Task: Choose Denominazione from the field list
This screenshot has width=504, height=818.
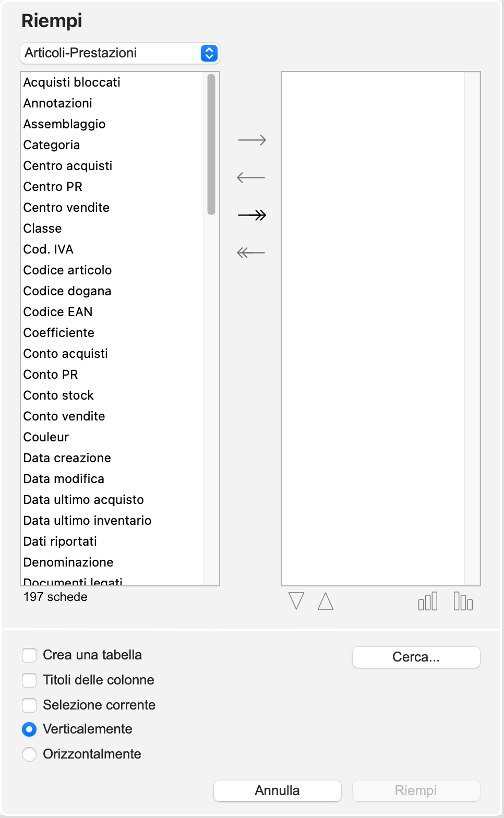Action: (x=68, y=562)
